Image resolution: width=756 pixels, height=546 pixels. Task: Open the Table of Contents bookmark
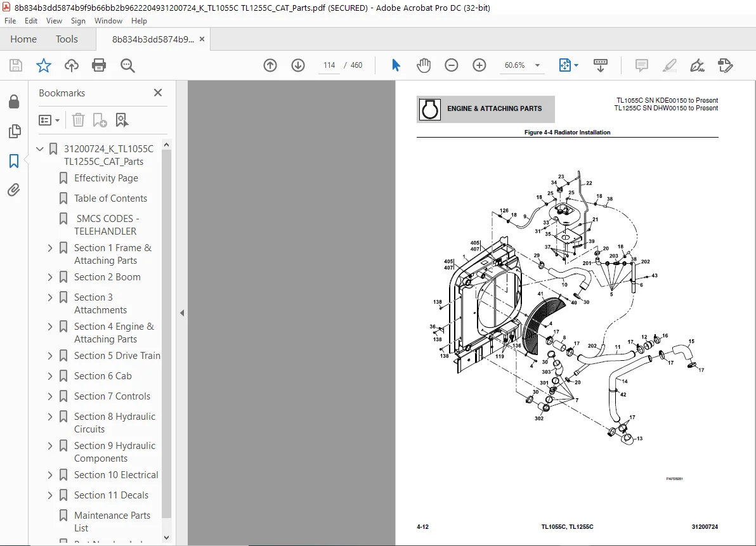[x=110, y=198]
